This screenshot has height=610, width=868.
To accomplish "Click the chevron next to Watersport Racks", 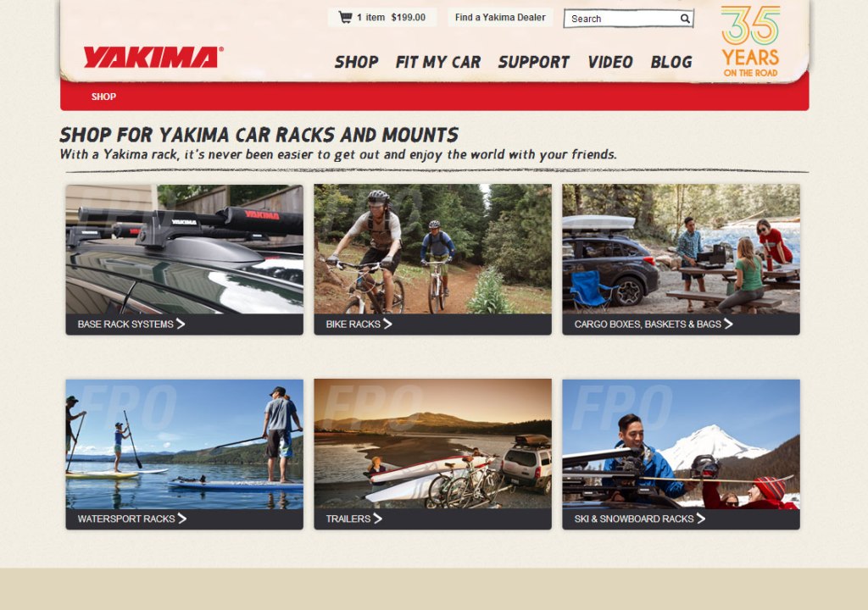I will 182,518.
